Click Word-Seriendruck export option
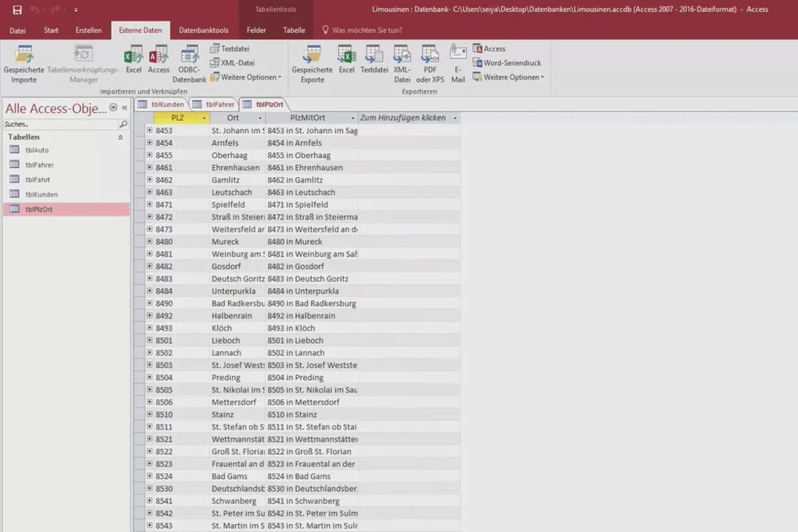This screenshot has height=532, width=798. [x=507, y=63]
